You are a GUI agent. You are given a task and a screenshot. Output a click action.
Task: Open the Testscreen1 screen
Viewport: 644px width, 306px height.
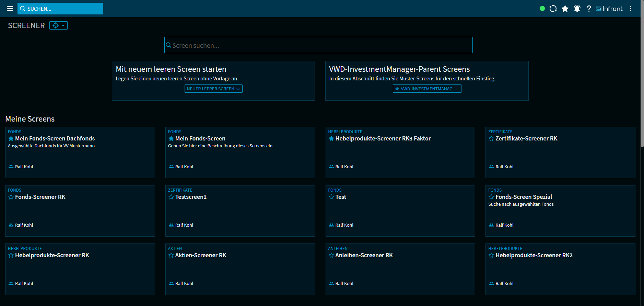[191, 197]
